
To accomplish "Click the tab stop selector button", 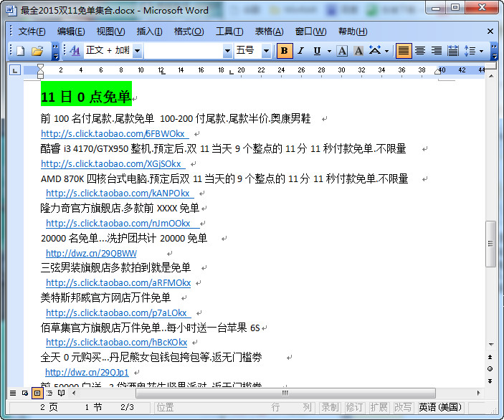I will (x=15, y=70).
